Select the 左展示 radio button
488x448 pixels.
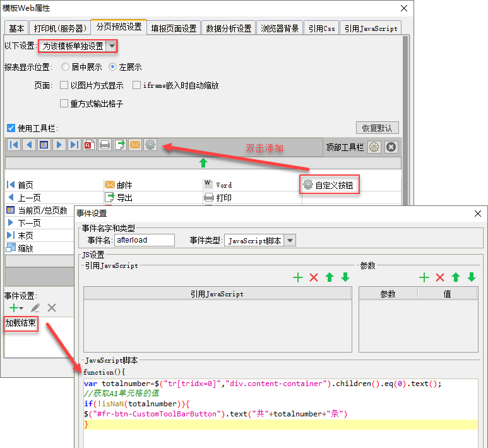click(112, 67)
